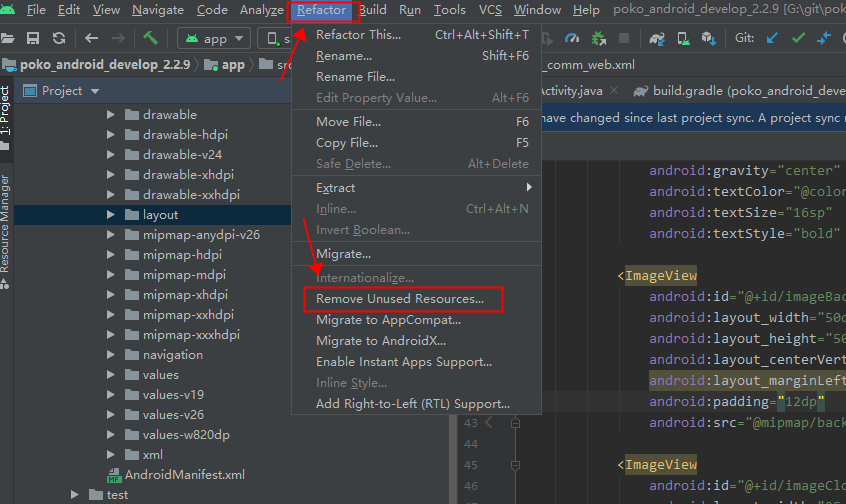Viewport: 846px width, 504px height.
Task: Expand the navigation folder
Action: click(x=111, y=355)
